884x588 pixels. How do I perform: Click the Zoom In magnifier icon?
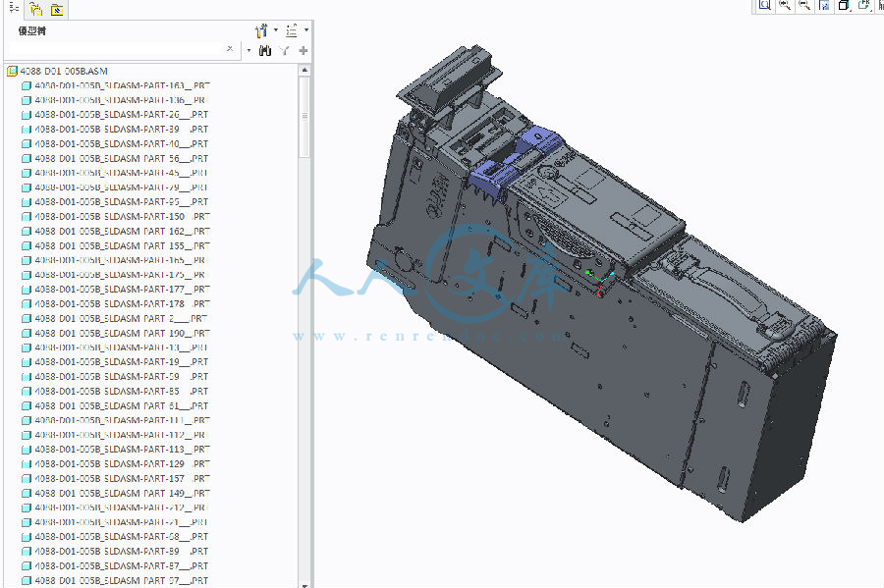(784, 5)
